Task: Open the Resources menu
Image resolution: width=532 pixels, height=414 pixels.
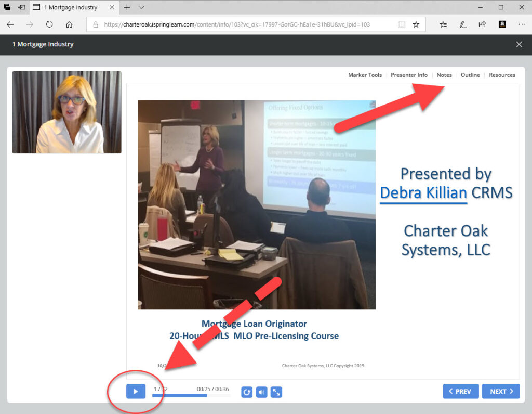Action: point(502,75)
